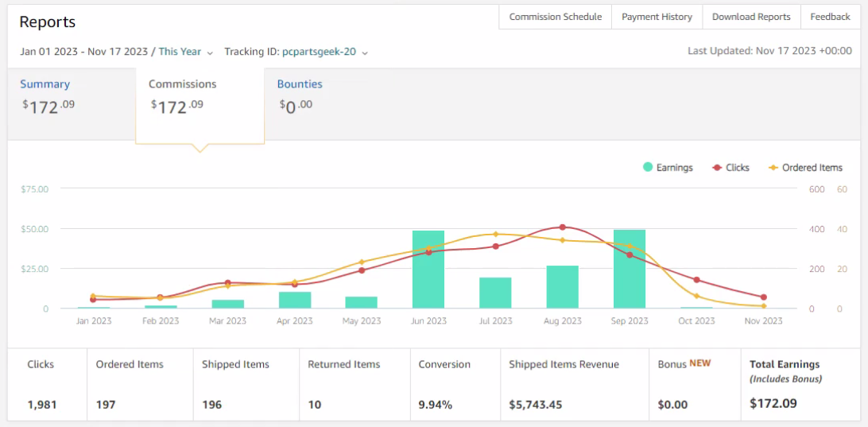This screenshot has height=427, width=868.
Task: Click the Aug 2023 Clicks data point
Action: point(563,227)
